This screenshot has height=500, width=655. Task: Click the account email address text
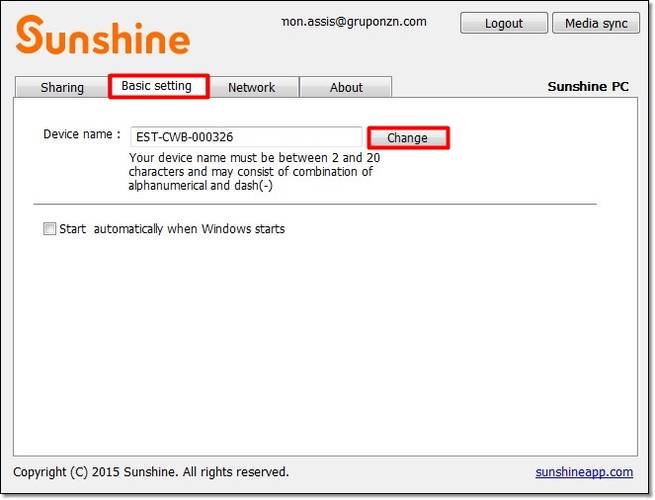tap(354, 21)
